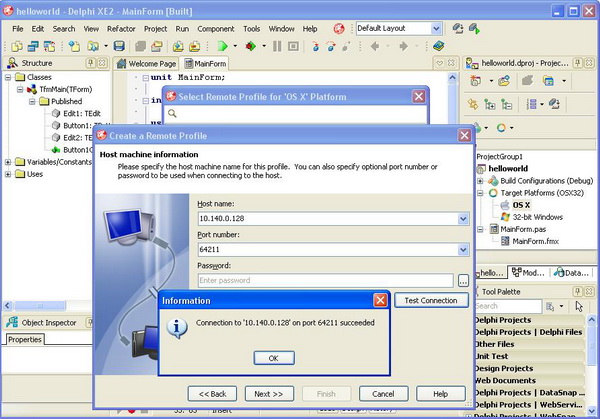
Task: Click the Save desktop layout icon
Action: (458, 28)
